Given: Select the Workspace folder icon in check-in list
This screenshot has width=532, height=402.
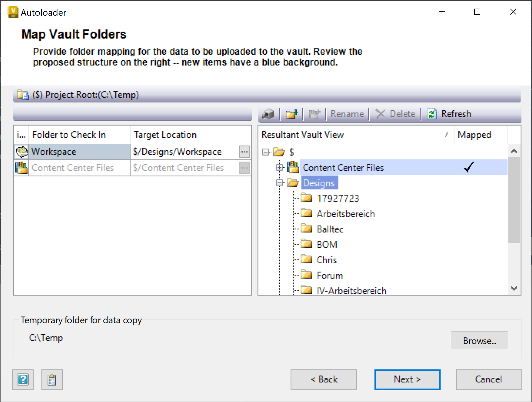Looking at the screenshot, I should 21,151.
